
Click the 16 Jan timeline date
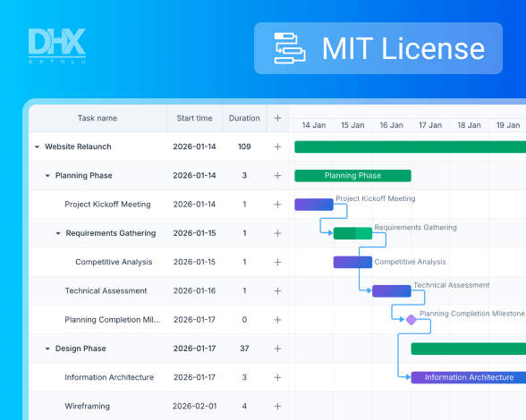point(392,125)
